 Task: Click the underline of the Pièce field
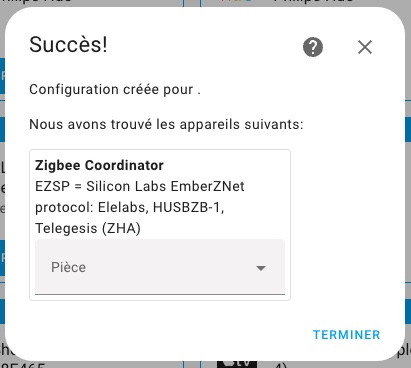[x=160, y=294]
